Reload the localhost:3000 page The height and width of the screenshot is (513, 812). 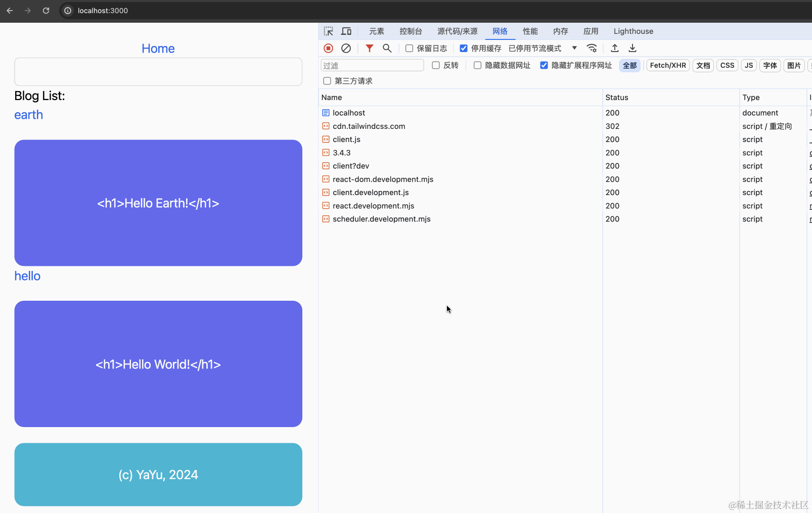pyautogui.click(x=46, y=10)
